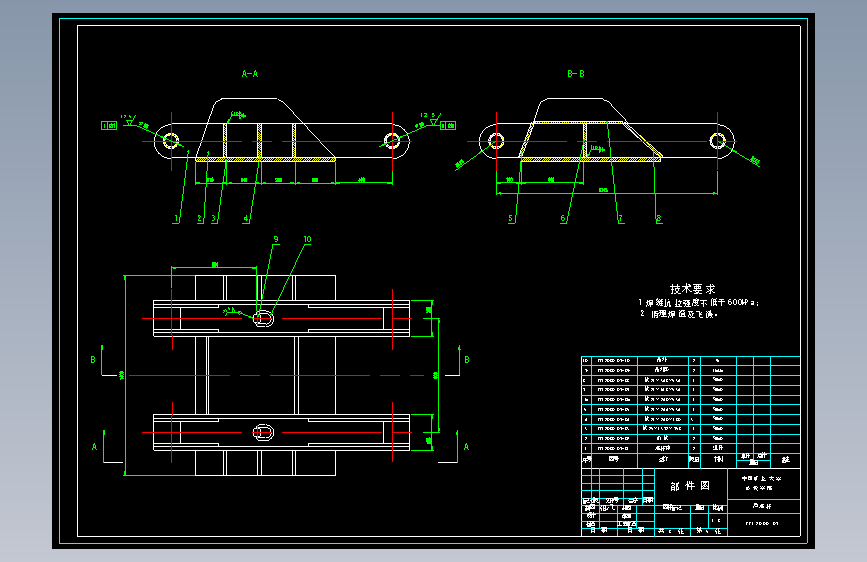Image resolution: width=867 pixels, height=562 pixels.
Task: Select the 技术要求 heading text
Action: [x=693, y=289]
